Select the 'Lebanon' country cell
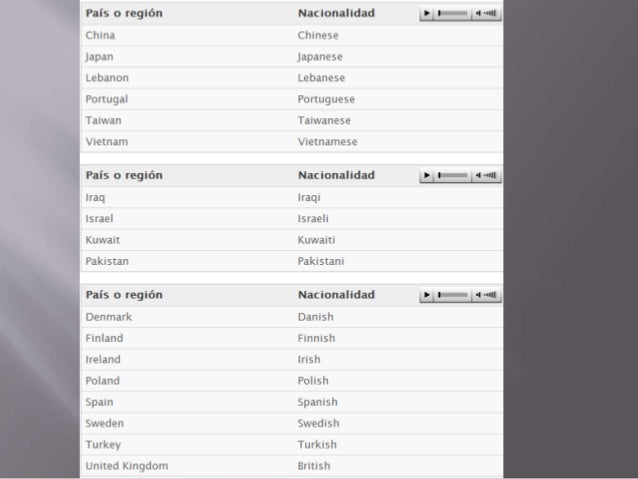Image resolution: width=638 pixels, height=479 pixels. tap(107, 78)
